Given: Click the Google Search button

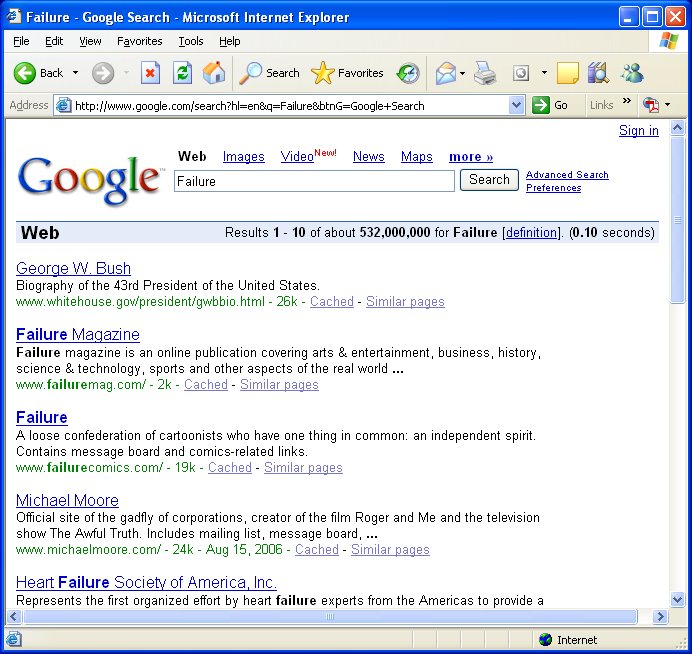Looking at the screenshot, I should coord(489,180).
